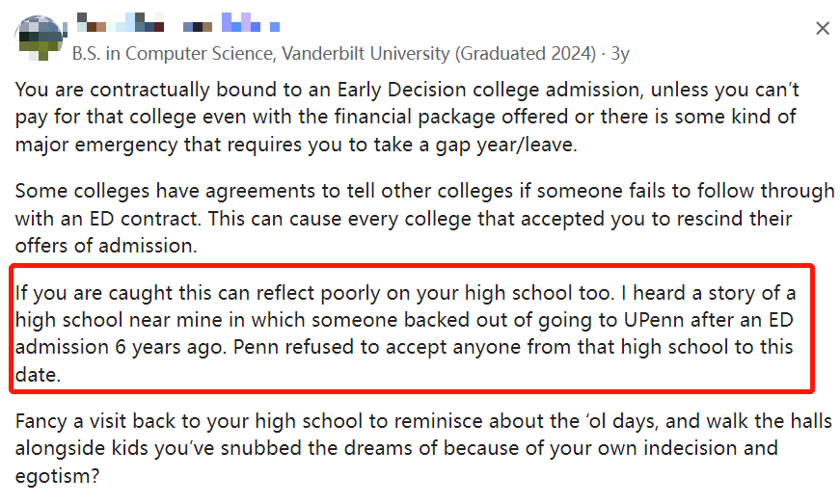The width and height of the screenshot is (840, 504).
Task: Click 'gap year/leave' at end of first paragraph
Action: click(503, 145)
